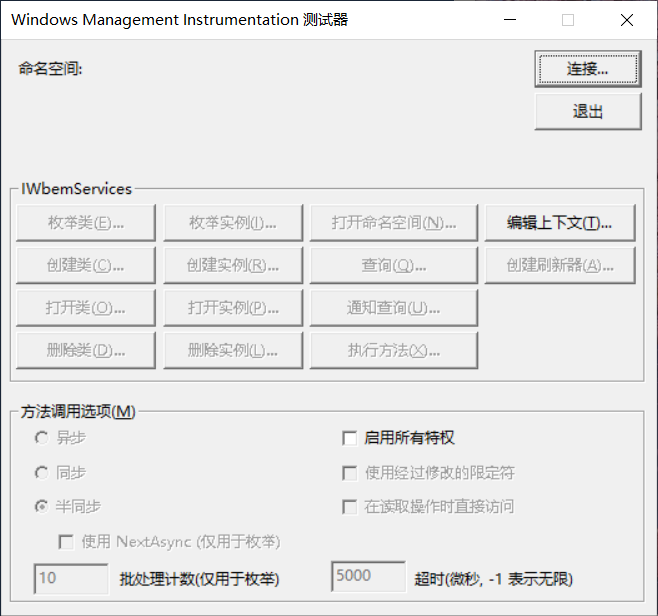The height and width of the screenshot is (616, 658).
Task: Click the IWbemServices group label
Action: [76, 189]
